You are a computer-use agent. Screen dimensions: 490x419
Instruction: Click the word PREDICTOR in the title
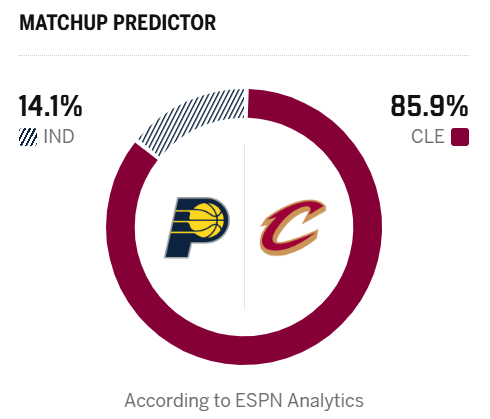coord(165,23)
